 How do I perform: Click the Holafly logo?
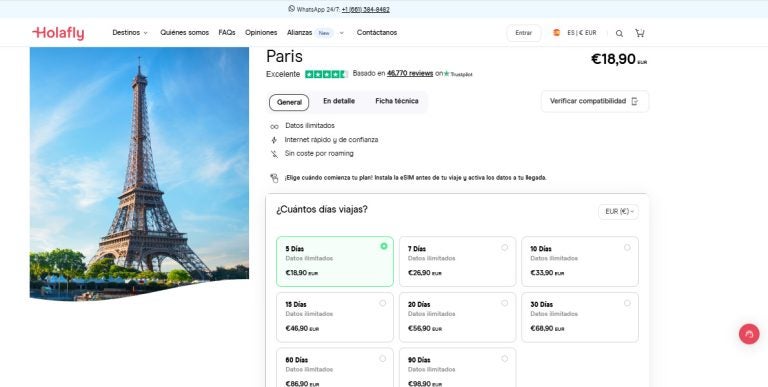58,33
